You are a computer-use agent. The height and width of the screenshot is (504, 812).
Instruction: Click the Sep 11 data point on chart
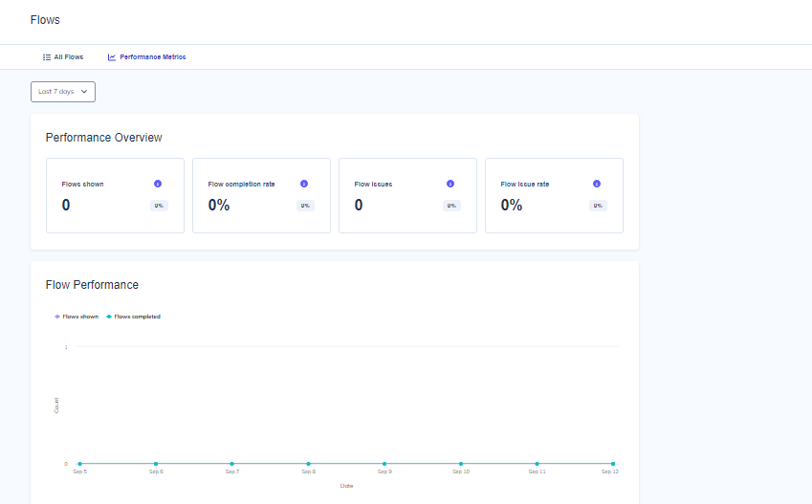(537, 464)
